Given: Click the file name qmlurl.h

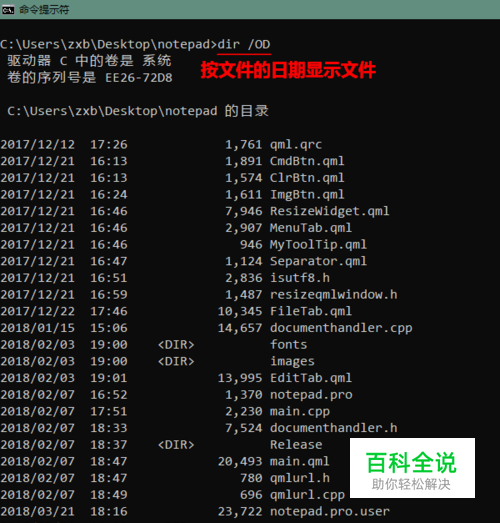Looking at the screenshot, I should pos(300,478).
